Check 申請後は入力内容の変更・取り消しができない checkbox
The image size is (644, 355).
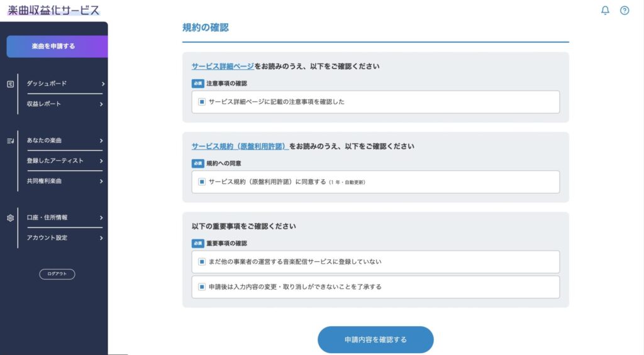pyautogui.click(x=202, y=287)
